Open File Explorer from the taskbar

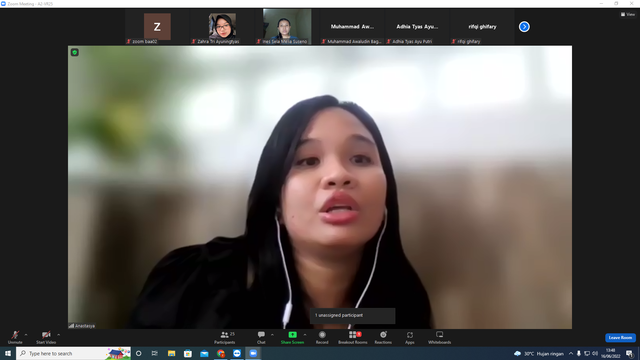click(x=171, y=353)
